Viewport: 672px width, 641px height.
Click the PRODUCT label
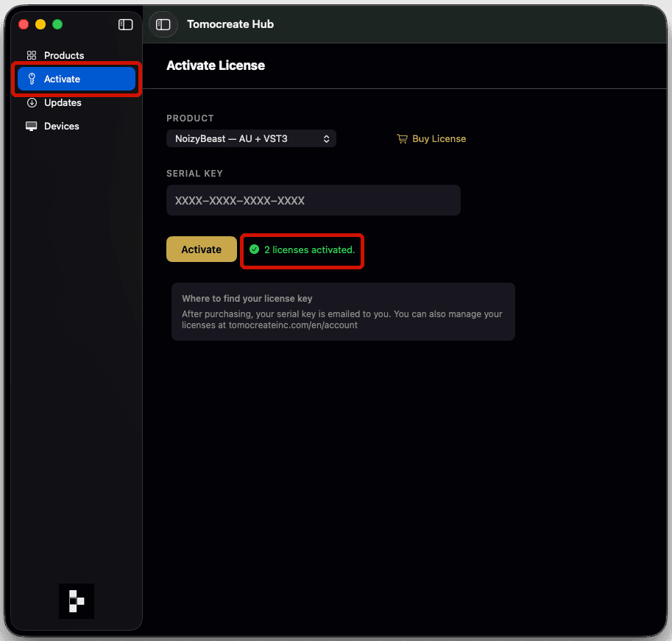pyautogui.click(x=190, y=118)
